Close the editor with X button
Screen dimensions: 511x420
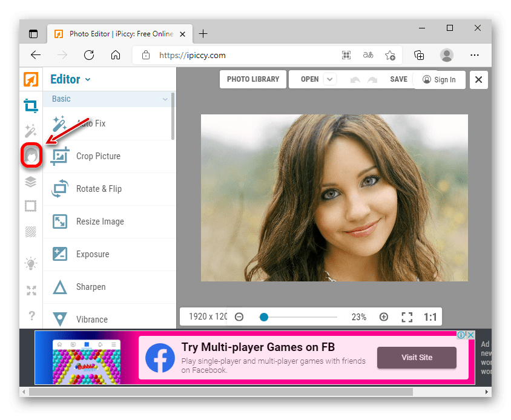coord(478,79)
